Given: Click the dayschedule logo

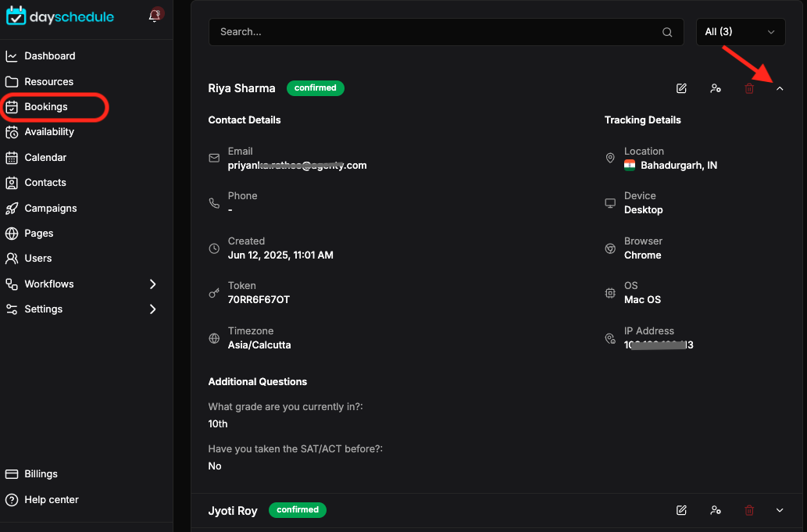Looking at the screenshot, I should click(60, 16).
